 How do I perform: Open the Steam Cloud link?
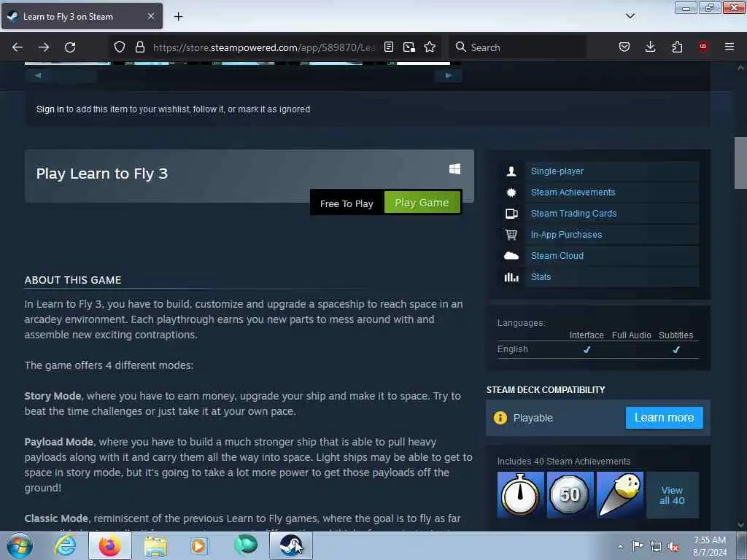(x=557, y=256)
